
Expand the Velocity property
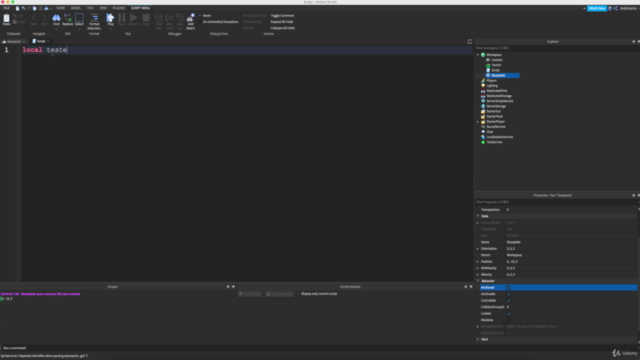[478, 275]
